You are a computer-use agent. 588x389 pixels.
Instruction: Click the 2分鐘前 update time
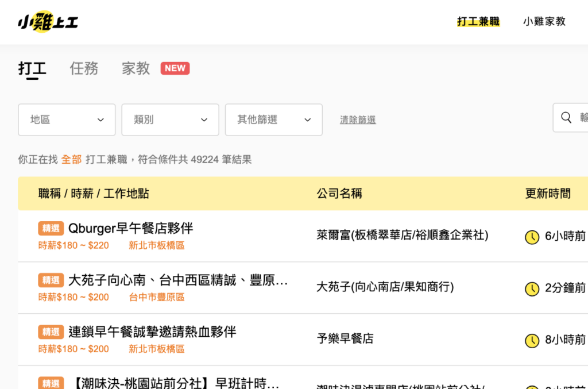coord(565,288)
